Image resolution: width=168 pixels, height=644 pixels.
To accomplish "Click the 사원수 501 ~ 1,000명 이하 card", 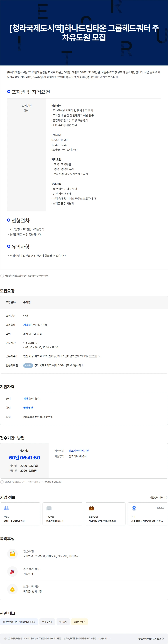I will 20,514.
